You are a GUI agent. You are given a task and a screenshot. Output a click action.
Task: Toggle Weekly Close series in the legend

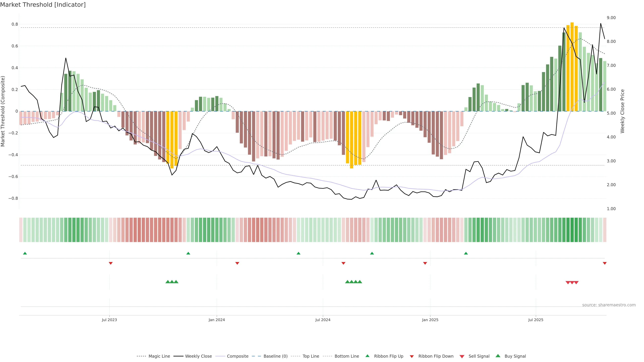(198, 356)
